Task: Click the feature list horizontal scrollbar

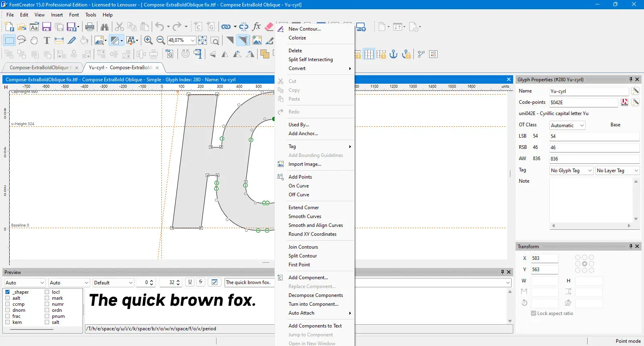Action: point(32,330)
